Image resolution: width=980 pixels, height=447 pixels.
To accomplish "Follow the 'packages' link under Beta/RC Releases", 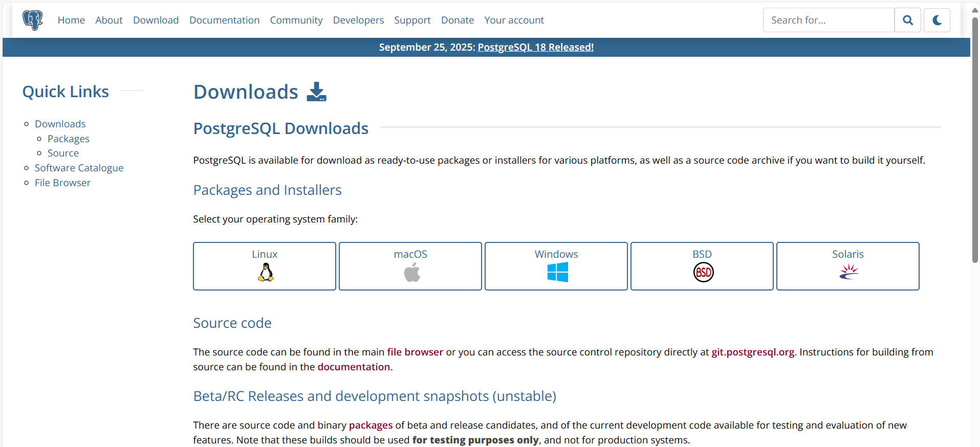I will click(x=371, y=425).
